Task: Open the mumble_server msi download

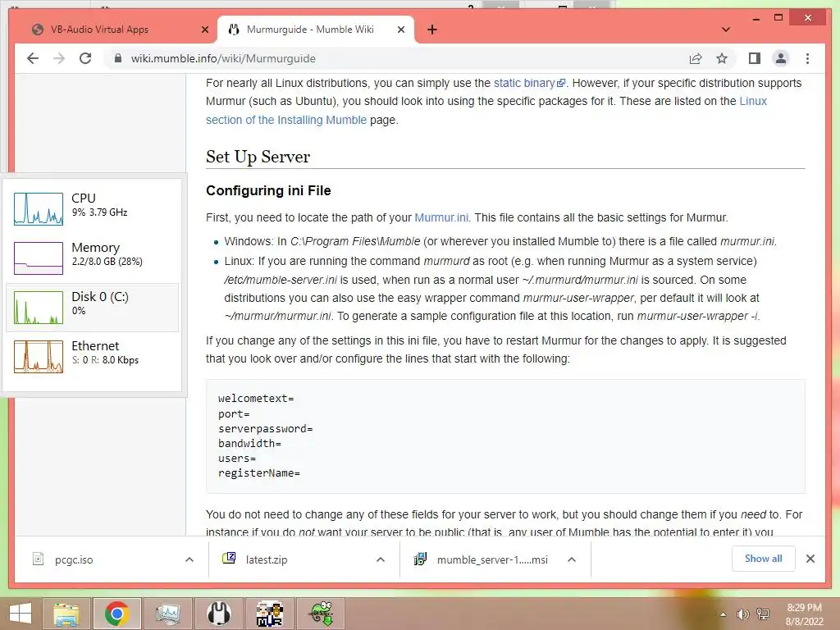Action: point(482,559)
